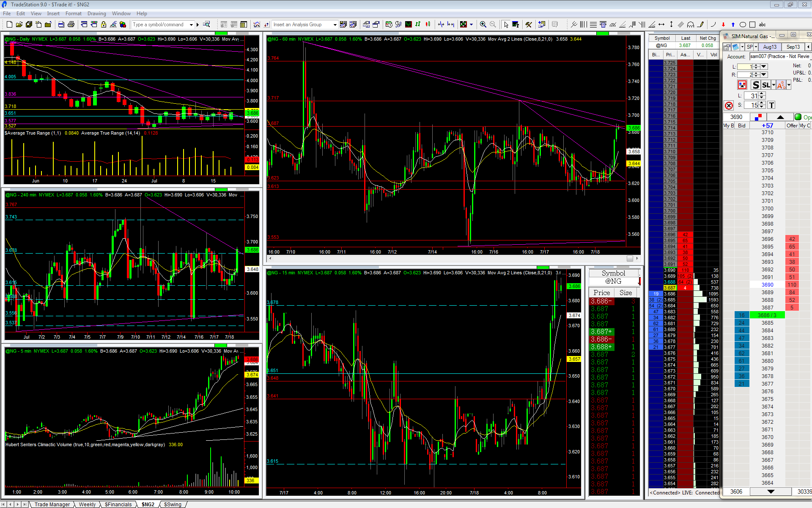Click the padlock toolbar icon

(x=104, y=25)
